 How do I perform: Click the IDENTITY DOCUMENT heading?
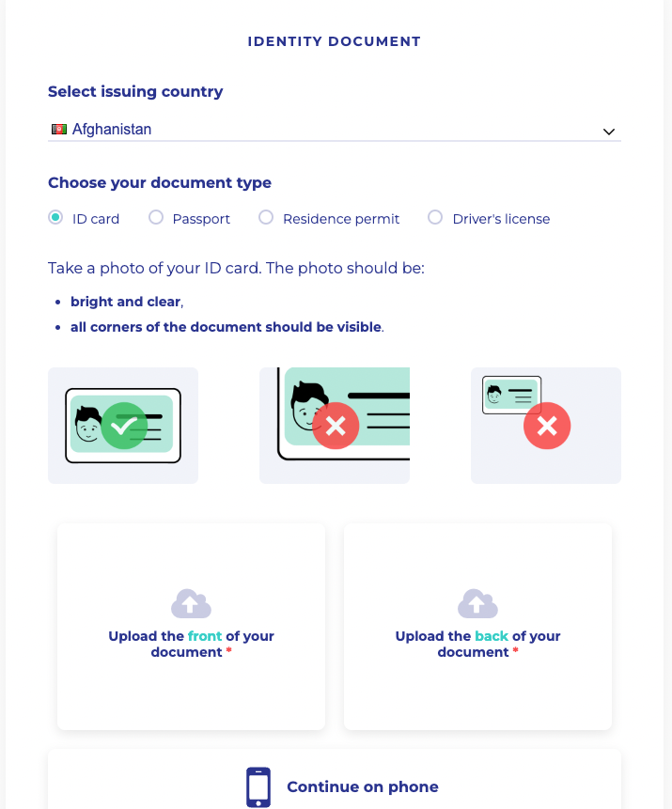click(x=334, y=41)
